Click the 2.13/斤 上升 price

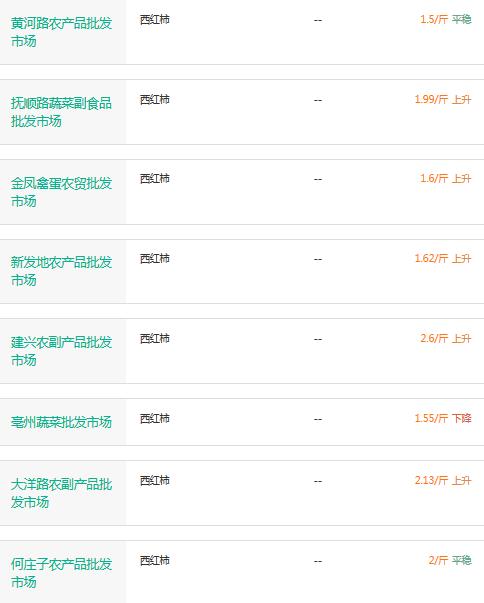click(443, 480)
